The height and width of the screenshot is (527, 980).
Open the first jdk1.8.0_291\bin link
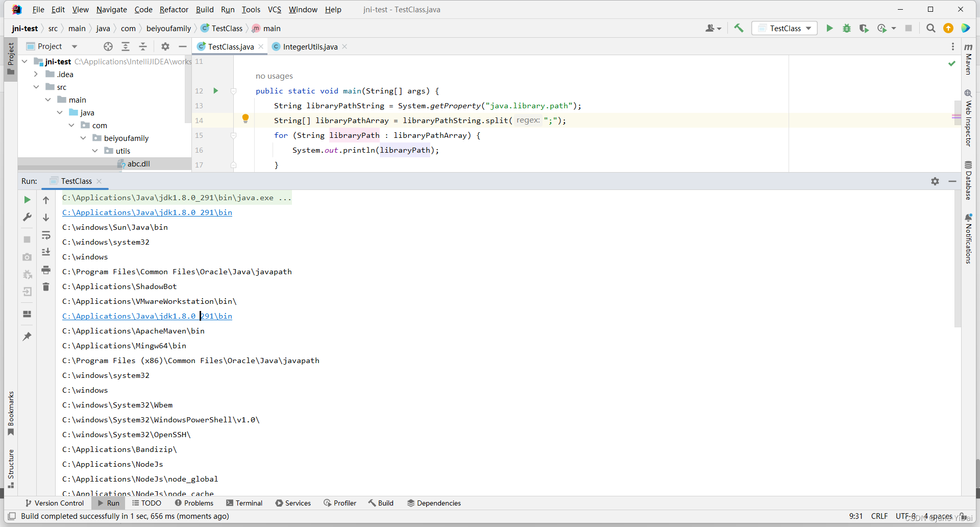click(147, 212)
